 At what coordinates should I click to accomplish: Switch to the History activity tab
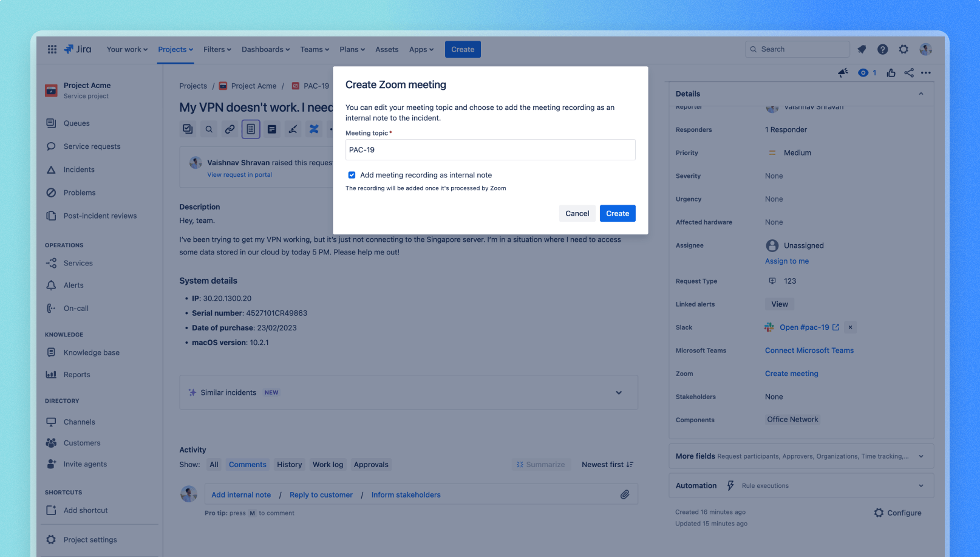point(290,465)
